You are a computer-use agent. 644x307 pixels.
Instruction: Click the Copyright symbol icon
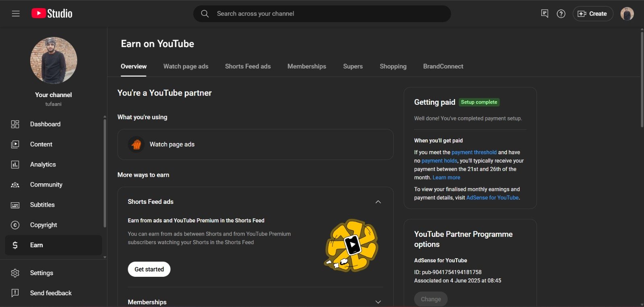click(15, 225)
